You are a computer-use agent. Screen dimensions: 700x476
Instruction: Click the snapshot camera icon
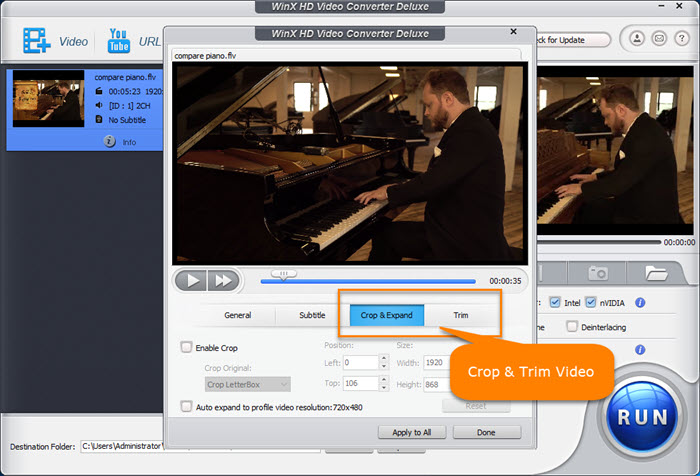coord(598,272)
